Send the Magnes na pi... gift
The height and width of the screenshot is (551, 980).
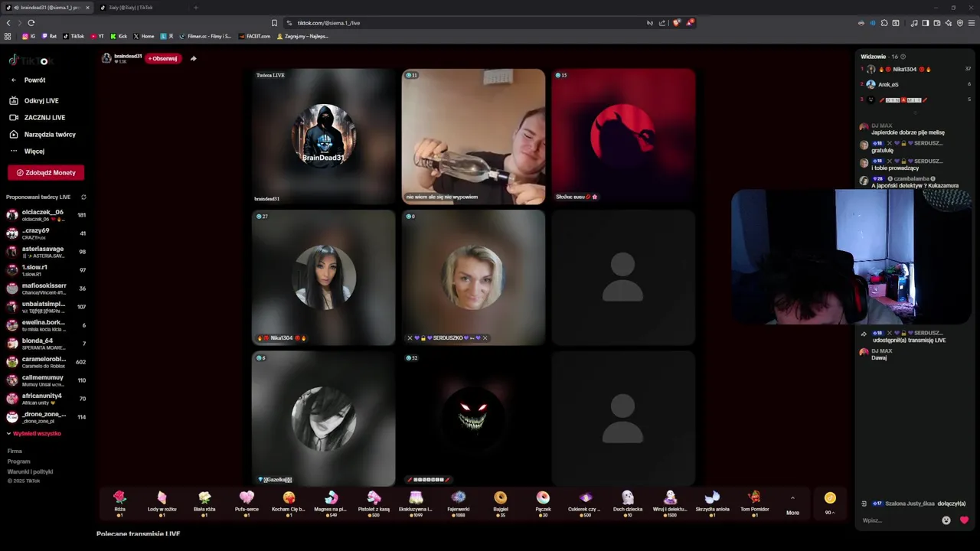point(331,504)
